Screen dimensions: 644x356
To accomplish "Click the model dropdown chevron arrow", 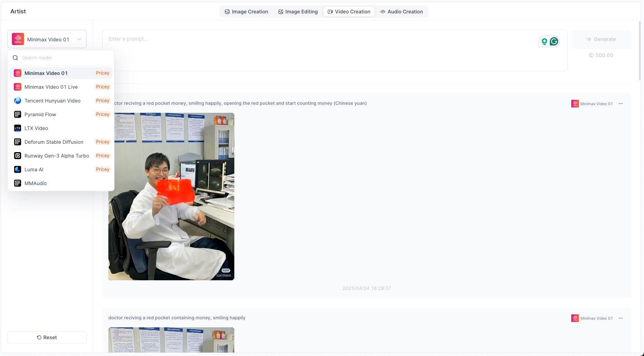I will click(x=79, y=39).
